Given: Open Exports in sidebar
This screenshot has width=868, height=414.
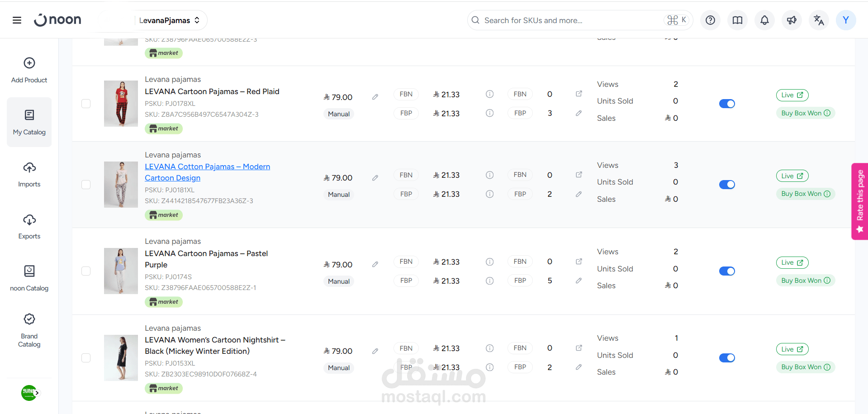Looking at the screenshot, I should point(29,227).
